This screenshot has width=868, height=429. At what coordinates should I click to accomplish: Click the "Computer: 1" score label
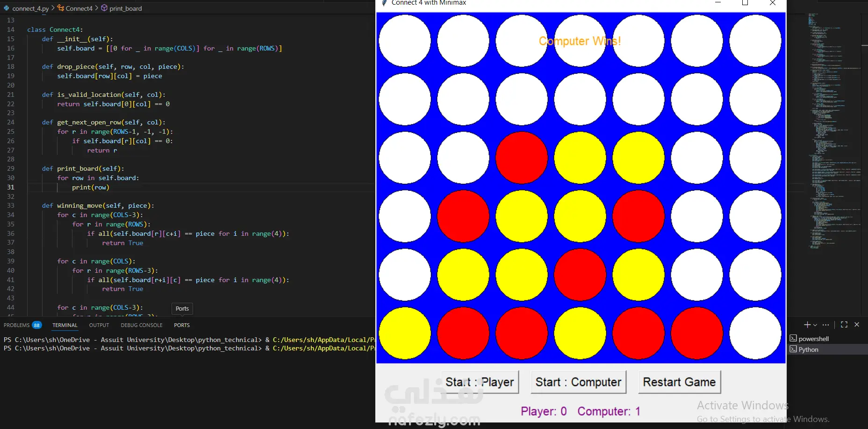(609, 411)
